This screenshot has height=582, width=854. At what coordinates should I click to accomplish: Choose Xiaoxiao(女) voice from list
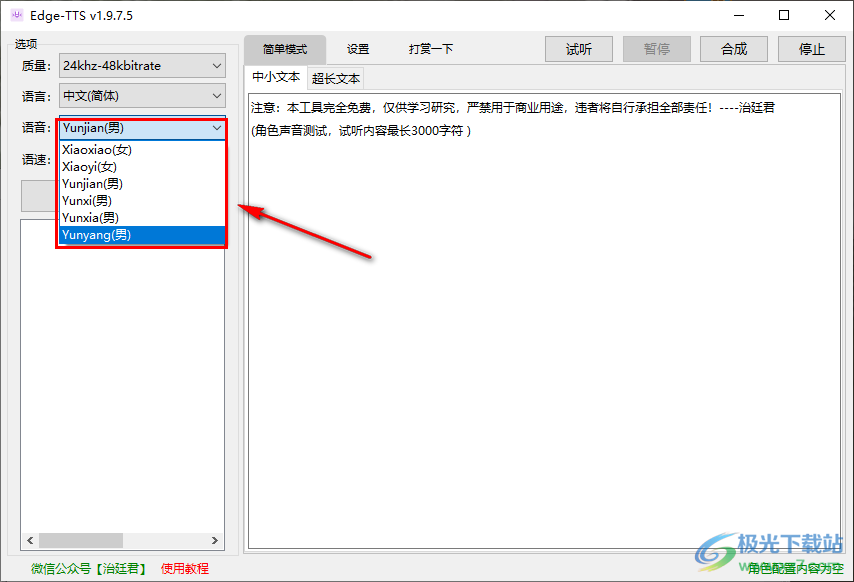pos(142,150)
